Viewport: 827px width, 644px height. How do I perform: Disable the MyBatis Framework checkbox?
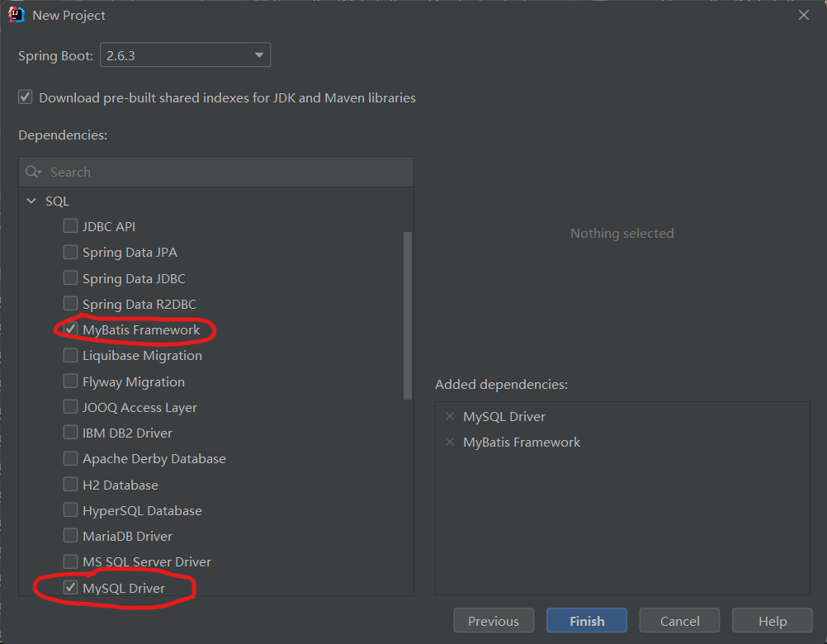(70, 329)
